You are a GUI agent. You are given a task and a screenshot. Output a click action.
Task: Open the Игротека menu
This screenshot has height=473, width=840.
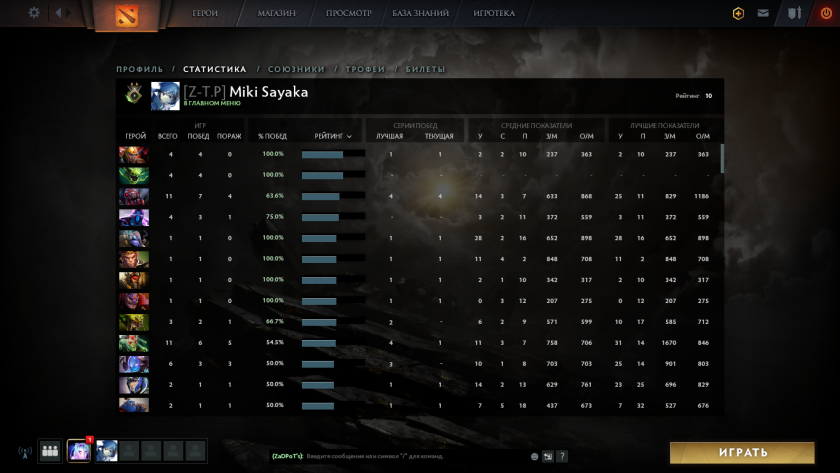(494, 13)
